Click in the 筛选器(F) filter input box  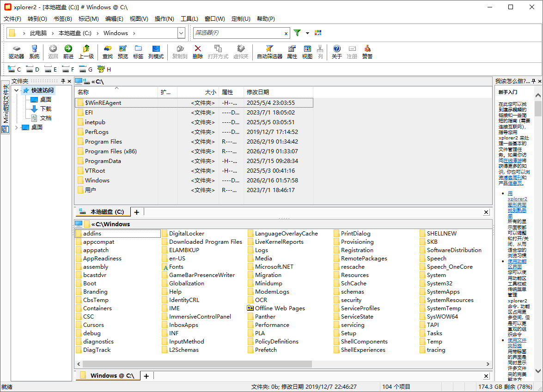point(238,33)
